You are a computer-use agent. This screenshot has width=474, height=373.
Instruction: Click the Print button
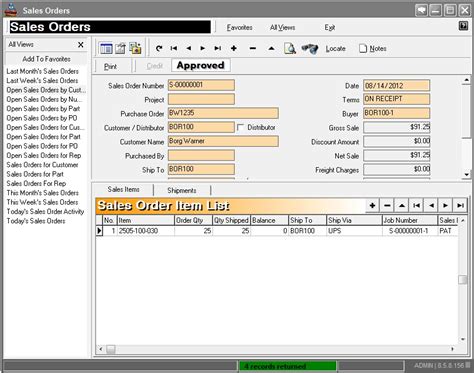pos(110,66)
